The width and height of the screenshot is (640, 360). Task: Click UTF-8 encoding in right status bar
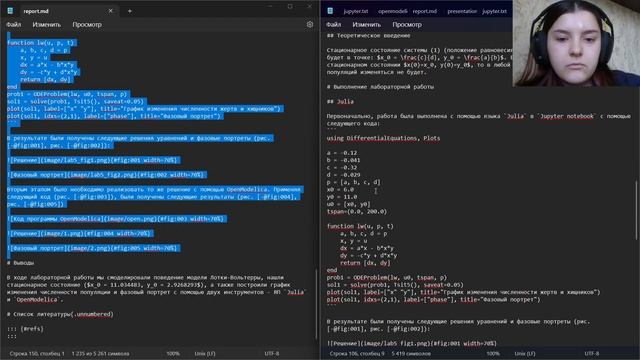coord(592,353)
